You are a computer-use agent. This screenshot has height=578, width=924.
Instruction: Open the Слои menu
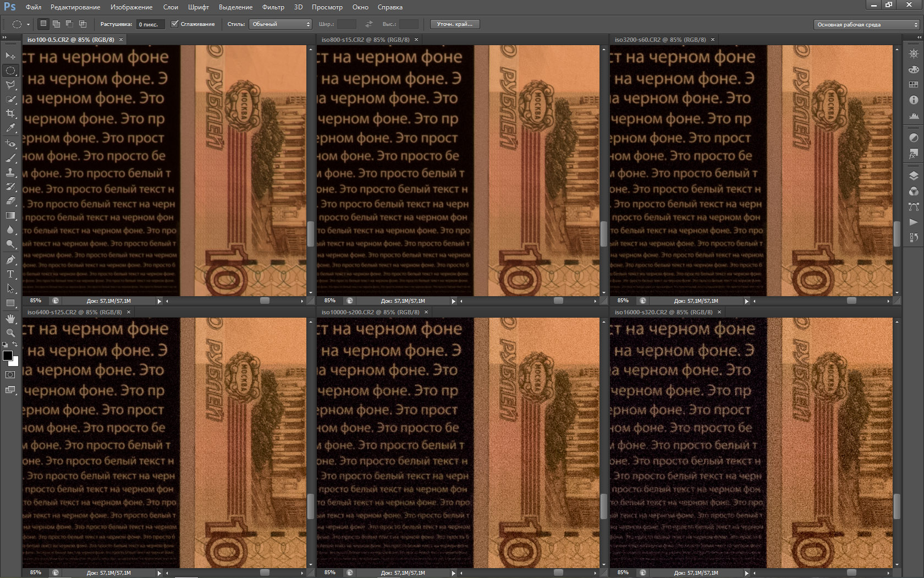tap(170, 7)
